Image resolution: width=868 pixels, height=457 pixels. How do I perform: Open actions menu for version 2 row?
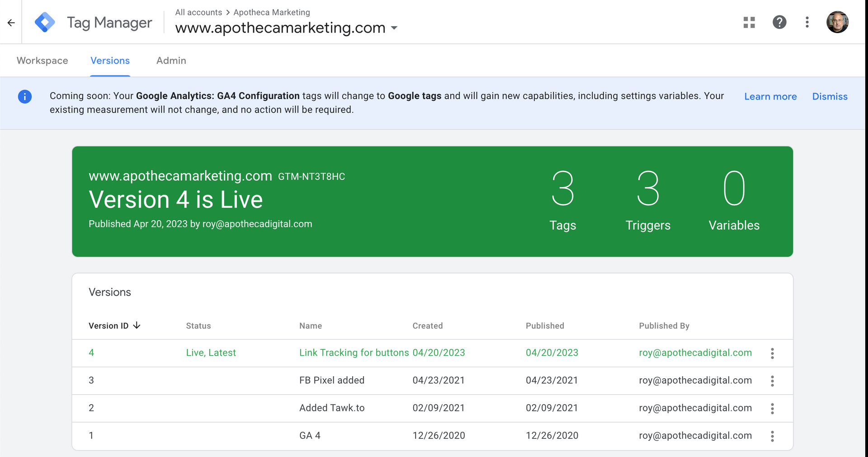pos(772,409)
